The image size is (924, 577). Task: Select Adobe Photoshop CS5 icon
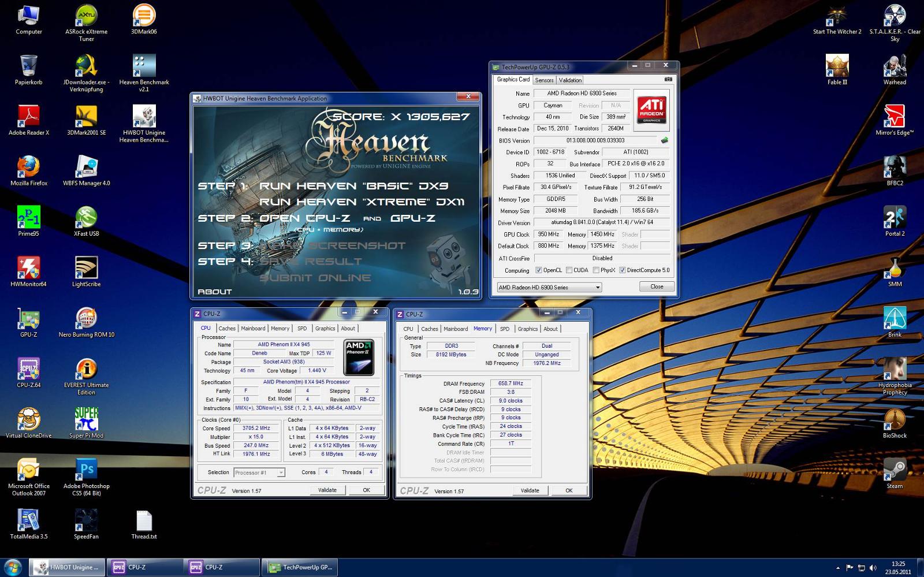[x=86, y=477]
